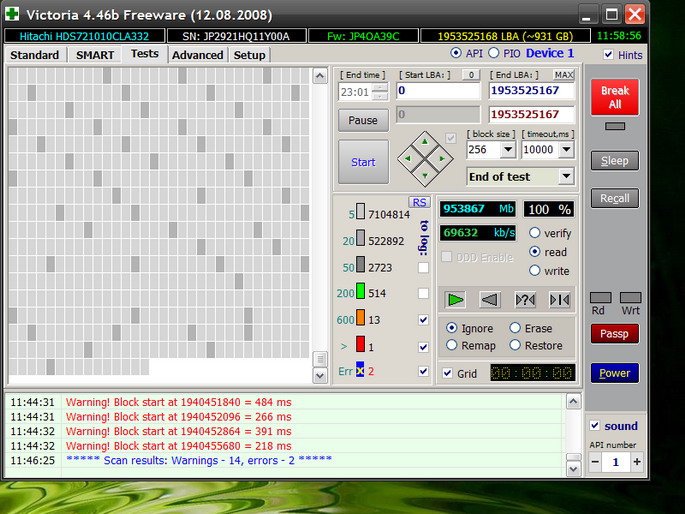Click the orange 600 ms color block
This screenshot has width=685, height=514.
click(360, 317)
